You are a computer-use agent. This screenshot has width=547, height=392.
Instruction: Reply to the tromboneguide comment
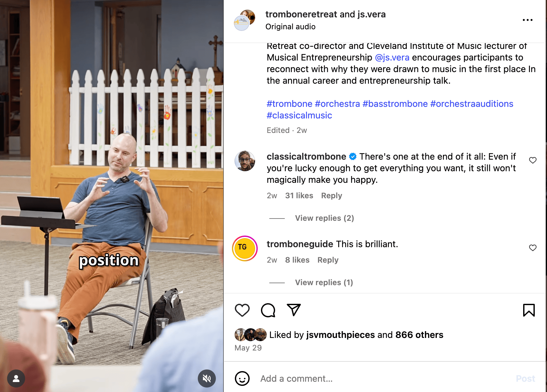click(x=328, y=260)
